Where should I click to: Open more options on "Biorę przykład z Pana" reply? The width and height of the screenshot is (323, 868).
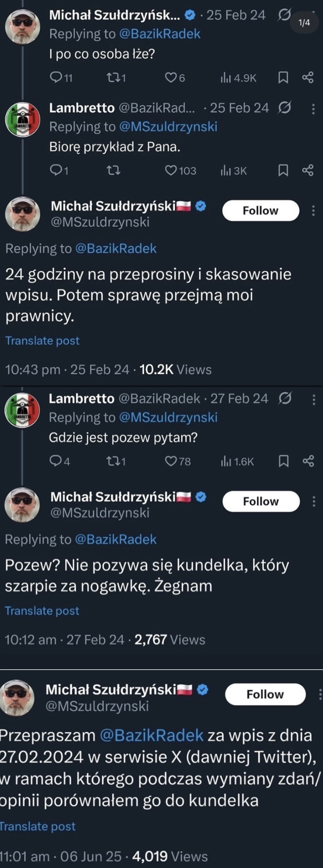point(313,108)
